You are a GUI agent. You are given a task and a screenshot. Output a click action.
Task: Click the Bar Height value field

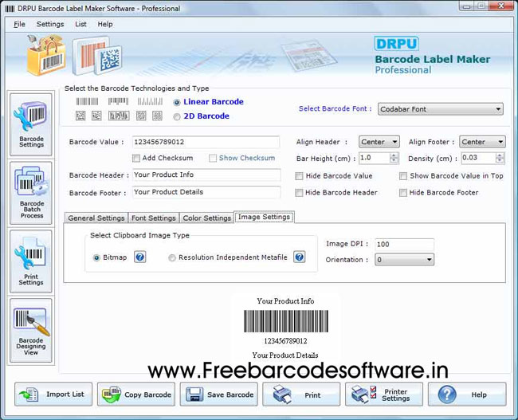pyautogui.click(x=375, y=158)
